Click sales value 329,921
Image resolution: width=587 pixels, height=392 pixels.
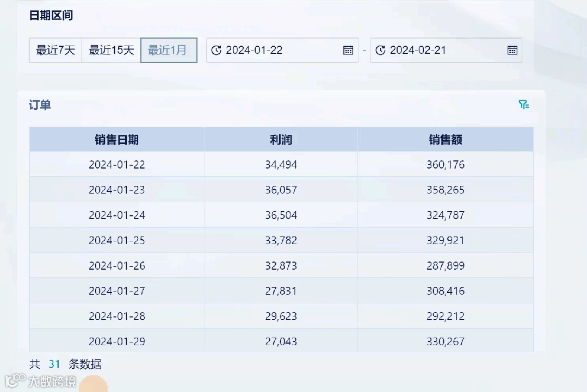(446, 240)
